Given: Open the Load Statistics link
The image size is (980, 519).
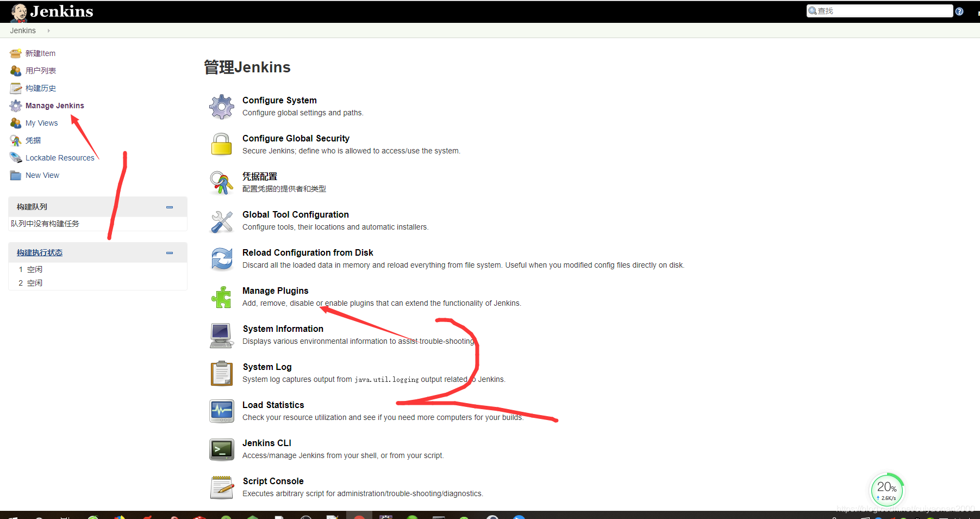Looking at the screenshot, I should point(273,405).
